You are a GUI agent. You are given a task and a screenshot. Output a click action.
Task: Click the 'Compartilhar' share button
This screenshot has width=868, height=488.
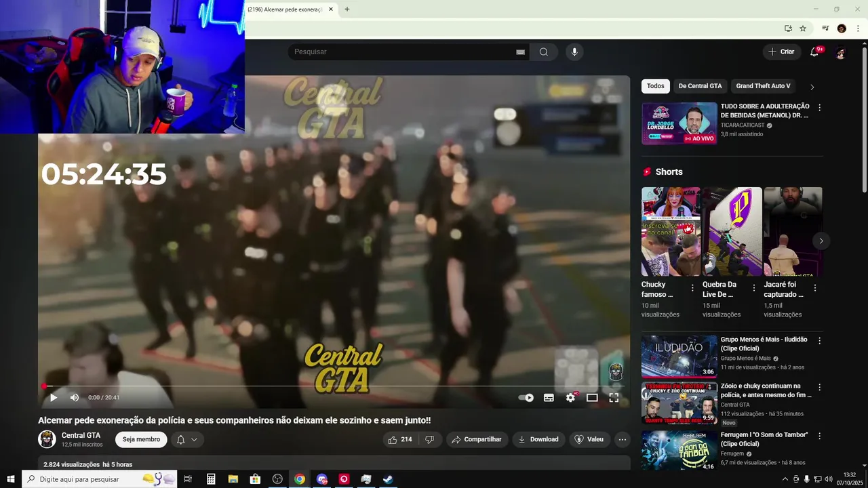click(x=477, y=439)
